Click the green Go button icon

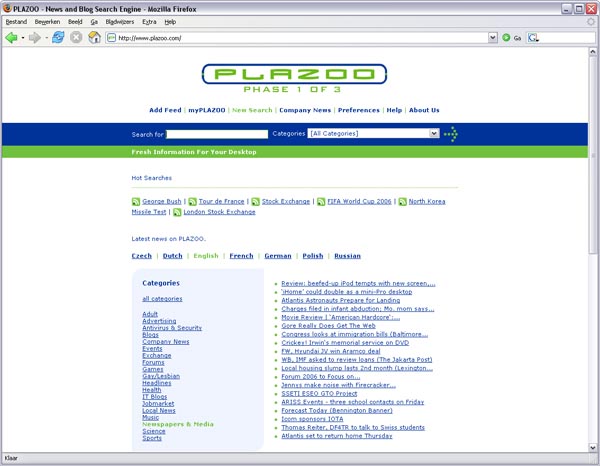click(x=506, y=38)
